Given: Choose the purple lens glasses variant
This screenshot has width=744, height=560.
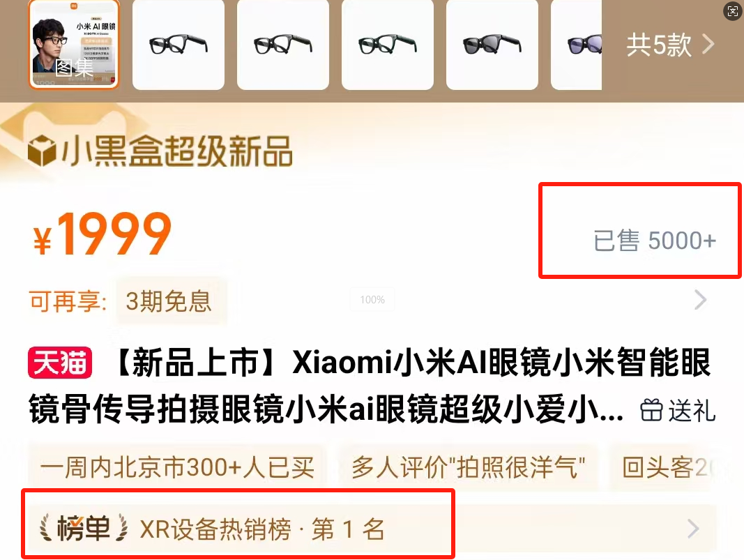Looking at the screenshot, I should tap(577, 45).
